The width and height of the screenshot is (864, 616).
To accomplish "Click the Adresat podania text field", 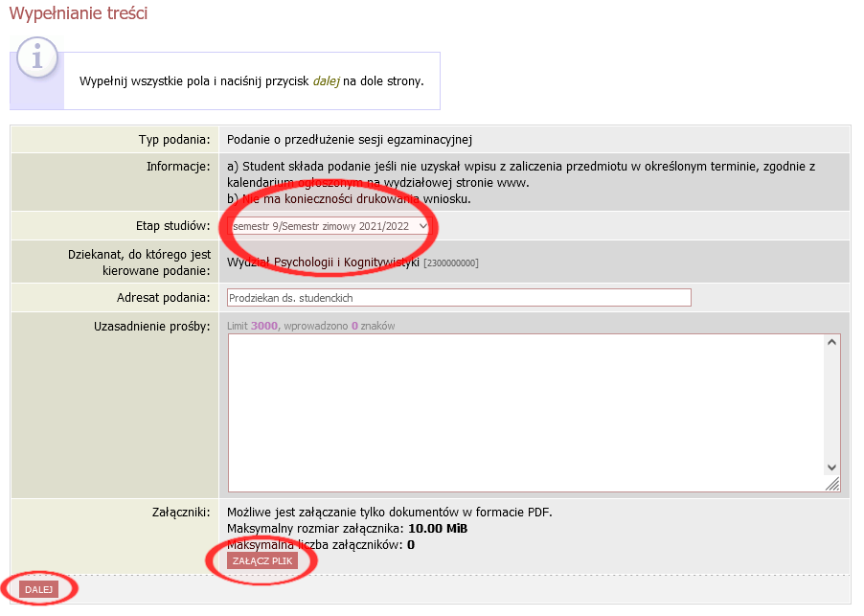I will (x=459, y=298).
